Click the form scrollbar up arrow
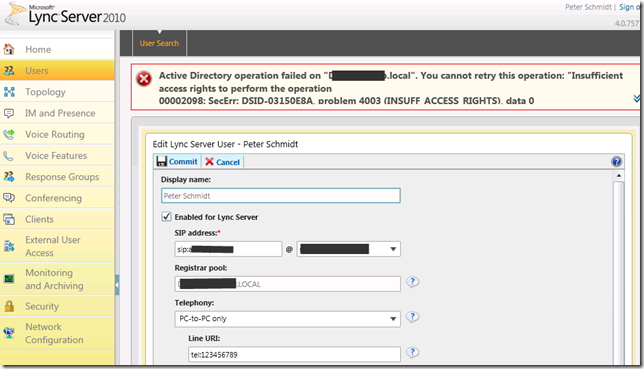644x369 pixels. pos(619,175)
